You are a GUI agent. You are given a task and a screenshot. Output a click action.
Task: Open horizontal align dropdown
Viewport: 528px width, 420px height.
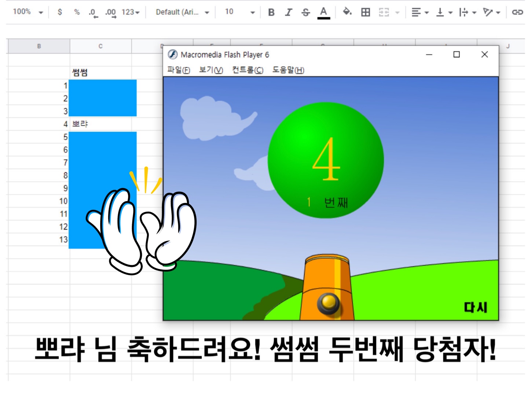(420, 12)
